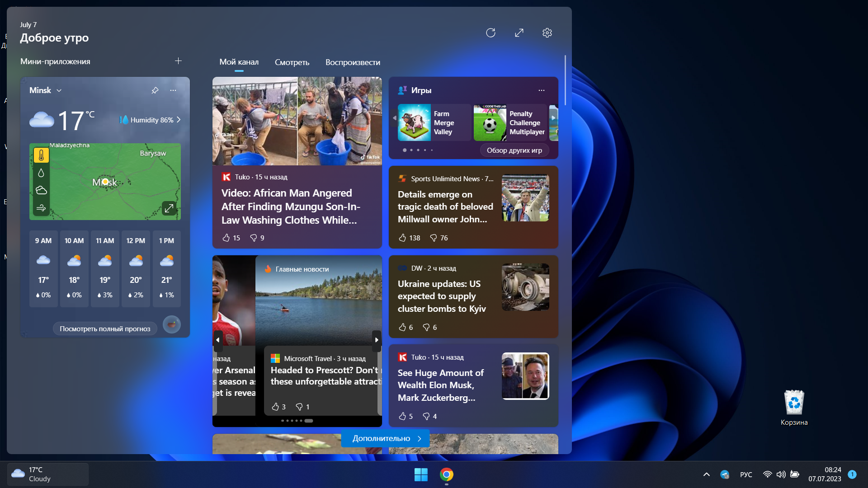Switch to the Смотреть tab

coord(292,62)
